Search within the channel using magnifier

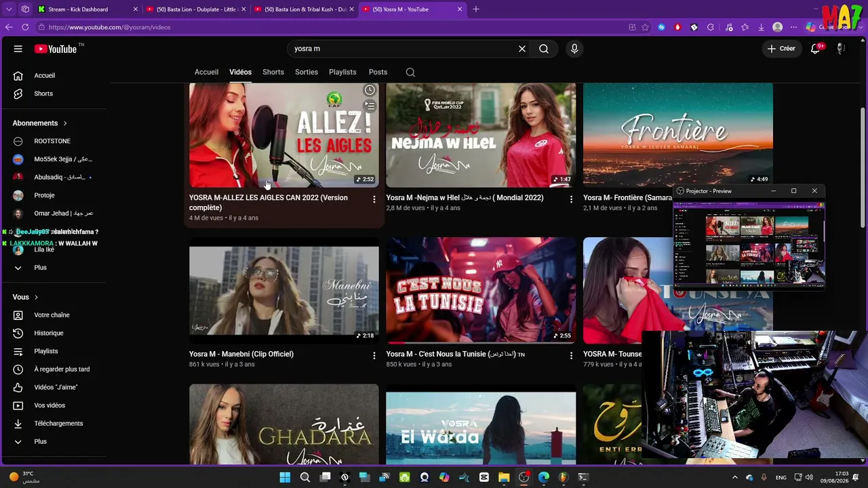[x=410, y=73]
